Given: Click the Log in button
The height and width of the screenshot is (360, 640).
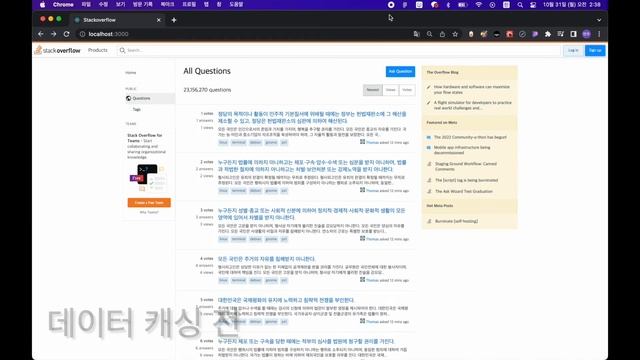Looking at the screenshot, I should click(x=573, y=50).
